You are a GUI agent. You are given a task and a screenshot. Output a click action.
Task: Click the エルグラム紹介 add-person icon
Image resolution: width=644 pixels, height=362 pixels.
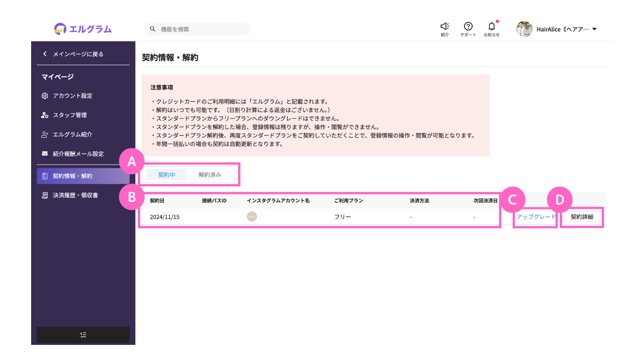(45, 135)
